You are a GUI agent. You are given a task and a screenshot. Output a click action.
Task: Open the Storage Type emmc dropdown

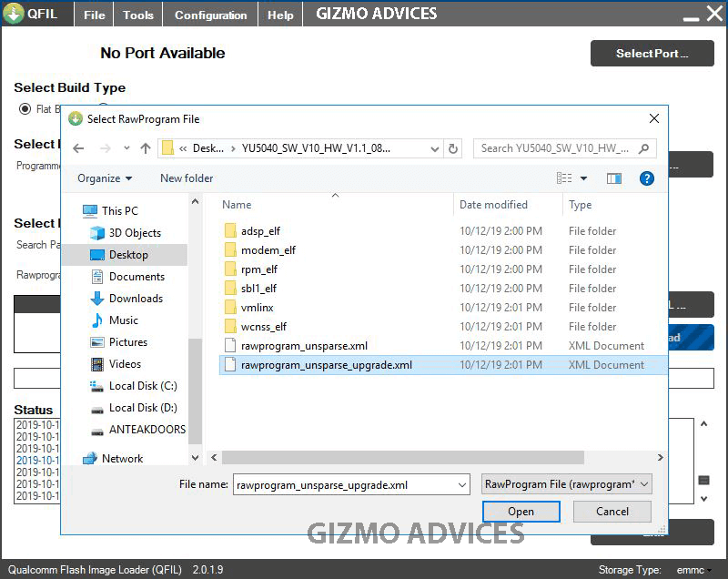694,570
